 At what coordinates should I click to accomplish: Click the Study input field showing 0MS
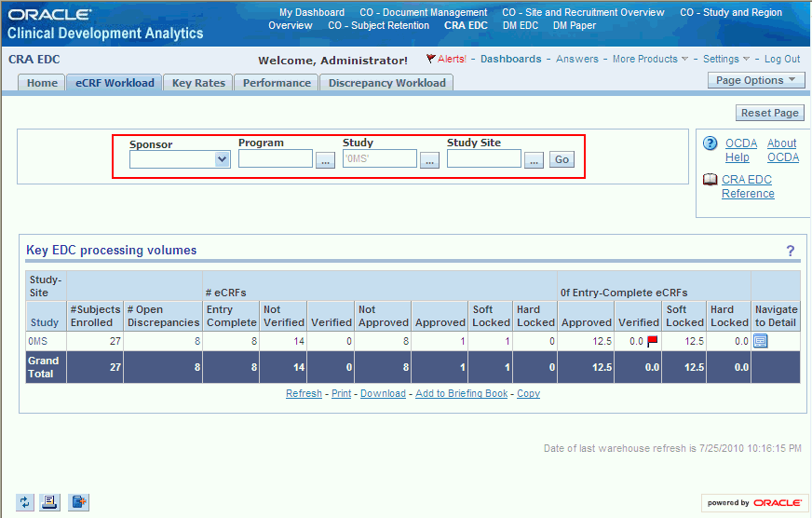[x=380, y=158]
